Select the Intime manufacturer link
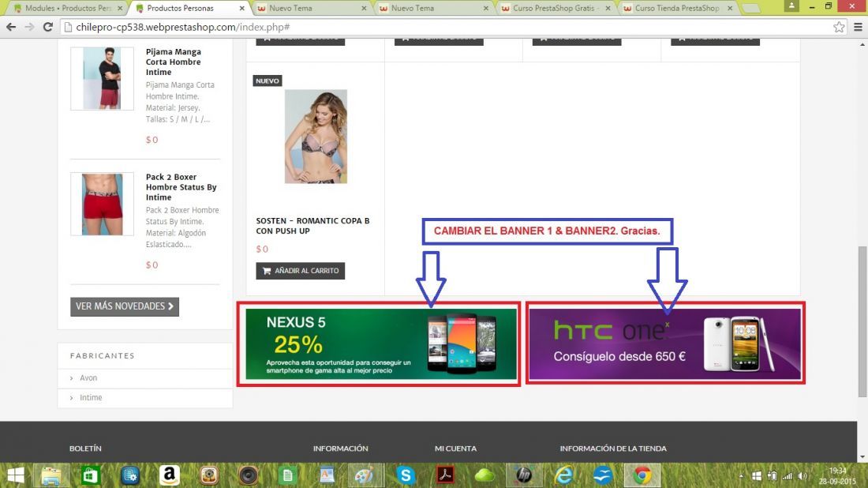Viewport: 868px width, 488px height. pos(91,398)
